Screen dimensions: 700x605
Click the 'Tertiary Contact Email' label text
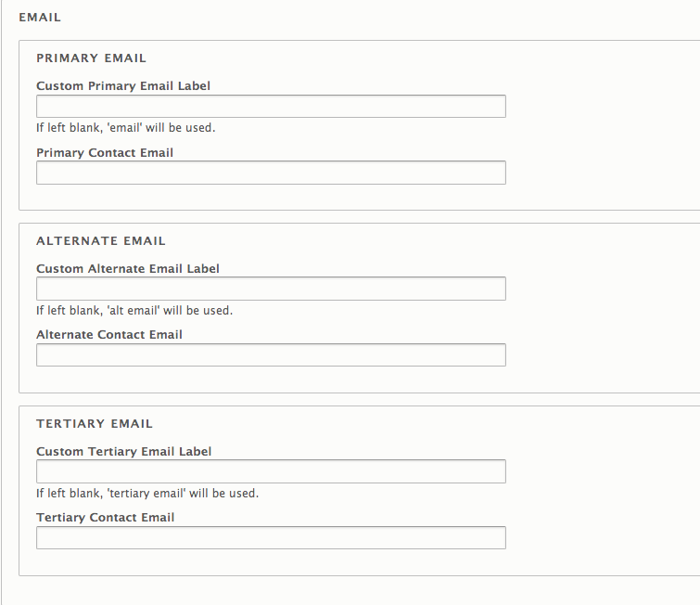tap(106, 518)
